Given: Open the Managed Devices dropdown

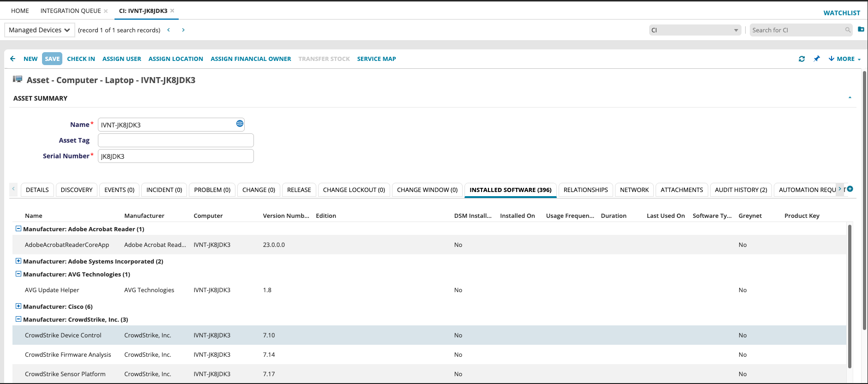Looking at the screenshot, I should pos(40,30).
